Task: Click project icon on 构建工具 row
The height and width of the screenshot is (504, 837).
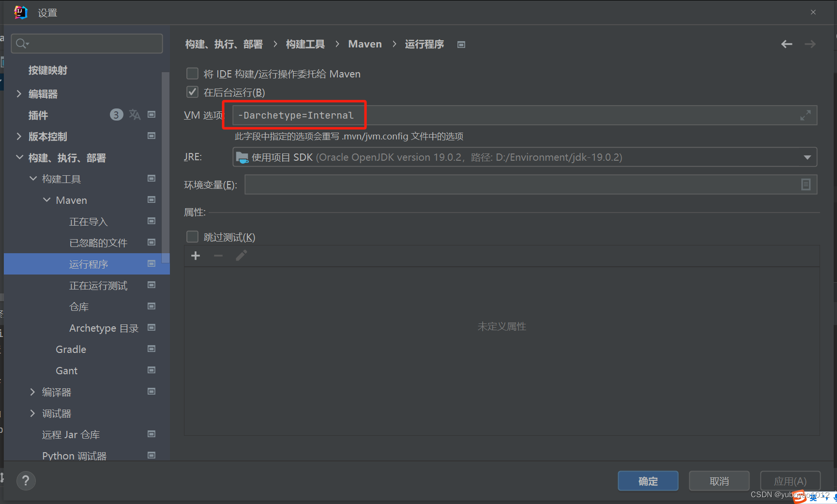Action: [152, 179]
